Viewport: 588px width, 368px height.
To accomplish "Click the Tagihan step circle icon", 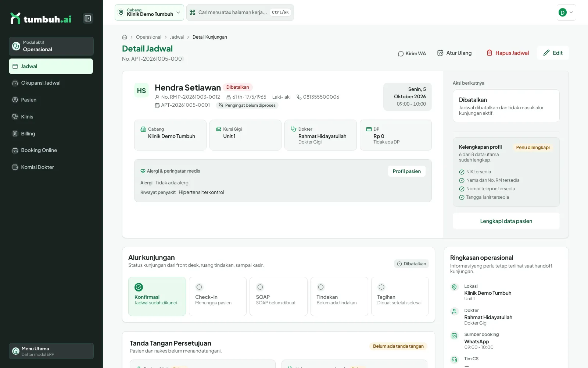I will [381, 287].
